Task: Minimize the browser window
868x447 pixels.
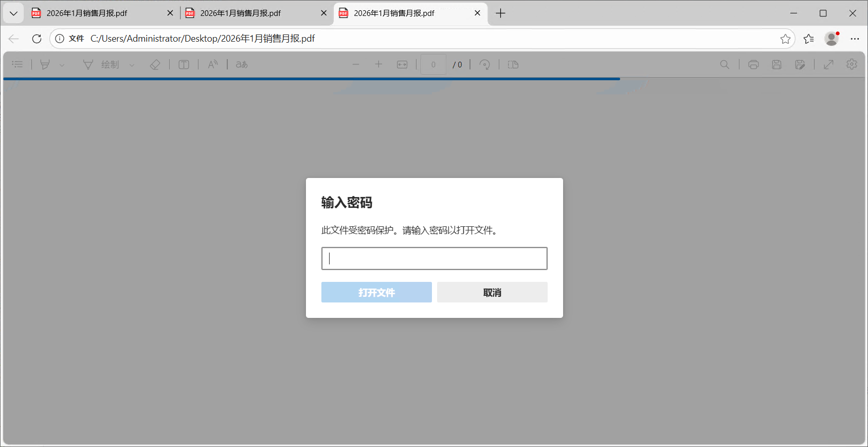Action: click(x=793, y=13)
